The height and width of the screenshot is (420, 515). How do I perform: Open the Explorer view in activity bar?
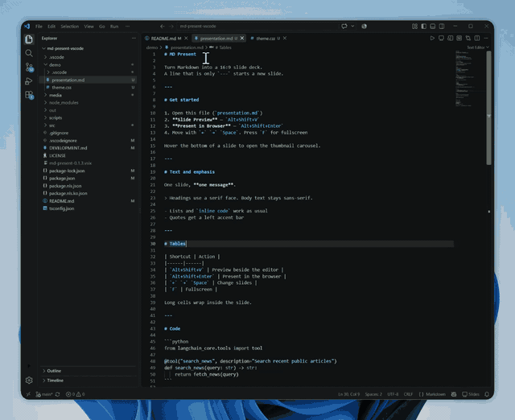[x=29, y=39]
